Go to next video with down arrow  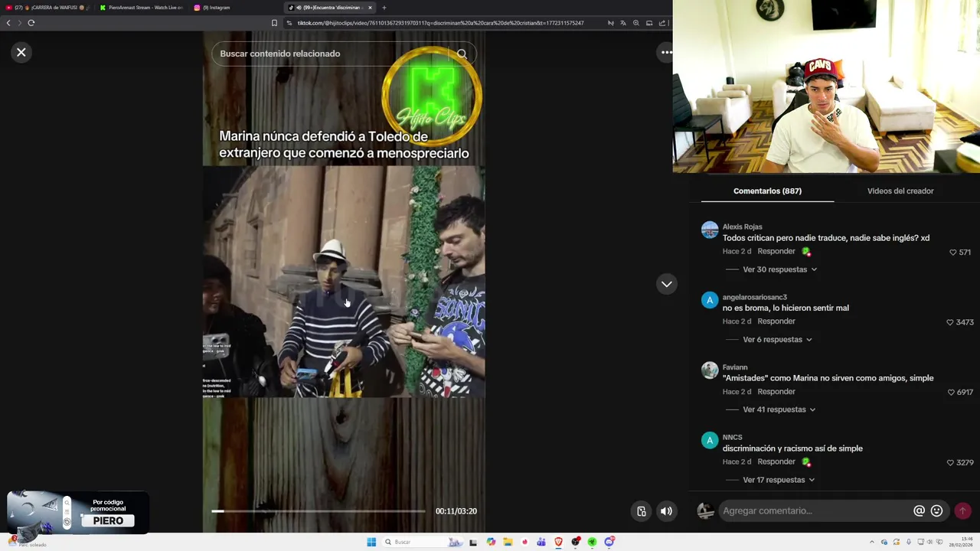pyautogui.click(x=667, y=284)
